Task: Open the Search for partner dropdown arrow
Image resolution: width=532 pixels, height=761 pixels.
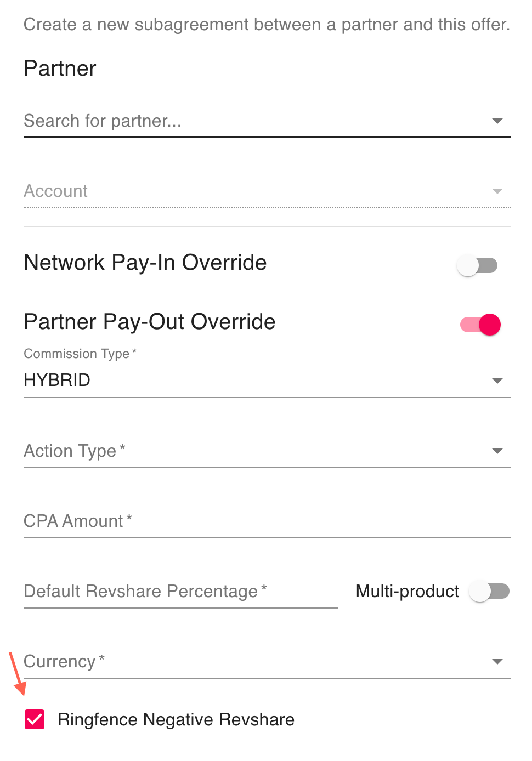Action: tap(497, 121)
